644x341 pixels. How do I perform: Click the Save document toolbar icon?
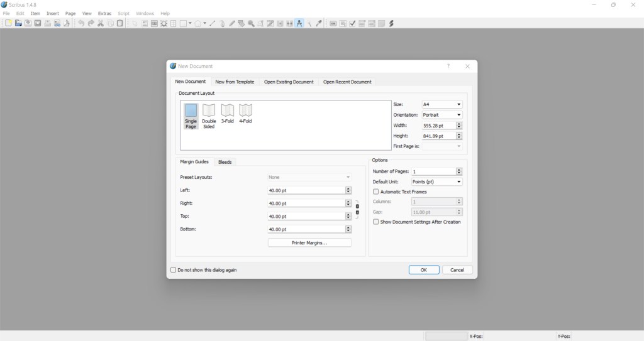click(x=28, y=23)
